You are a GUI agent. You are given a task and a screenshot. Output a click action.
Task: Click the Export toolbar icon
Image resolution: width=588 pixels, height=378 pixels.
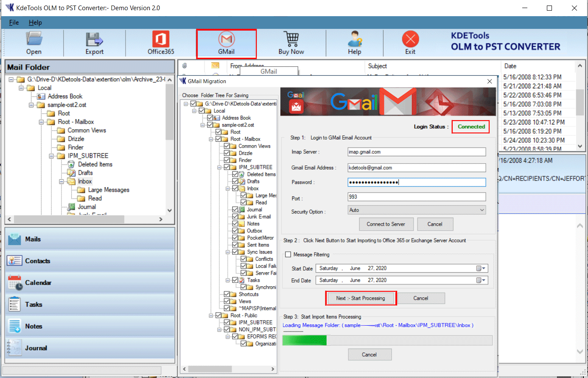point(94,39)
